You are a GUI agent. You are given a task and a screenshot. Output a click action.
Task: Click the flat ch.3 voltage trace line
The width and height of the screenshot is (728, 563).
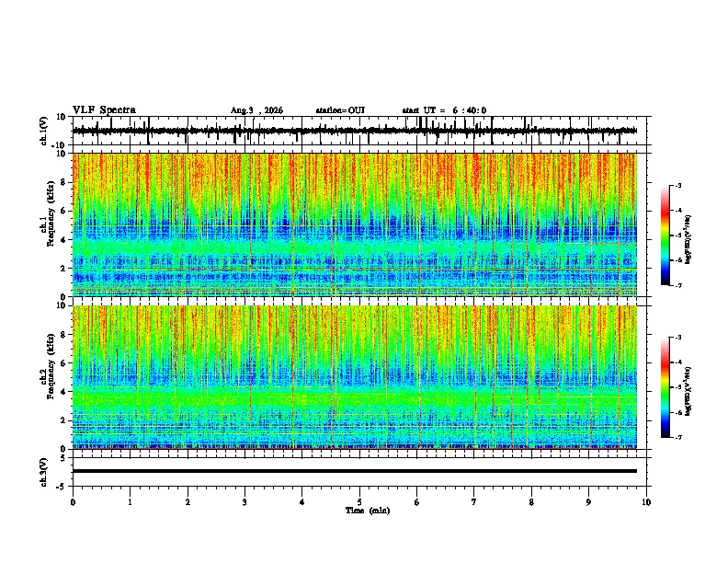pos(355,471)
